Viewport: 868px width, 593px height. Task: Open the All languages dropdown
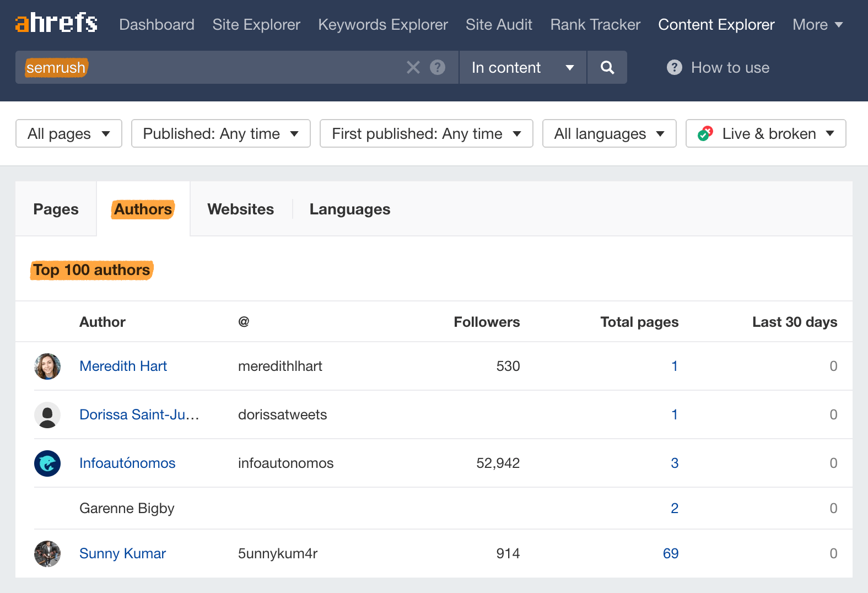(x=609, y=134)
